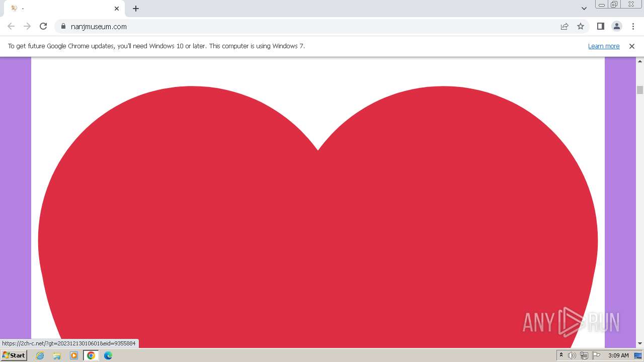Open the network status tray icon
The width and height of the screenshot is (644, 362).
point(584,355)
